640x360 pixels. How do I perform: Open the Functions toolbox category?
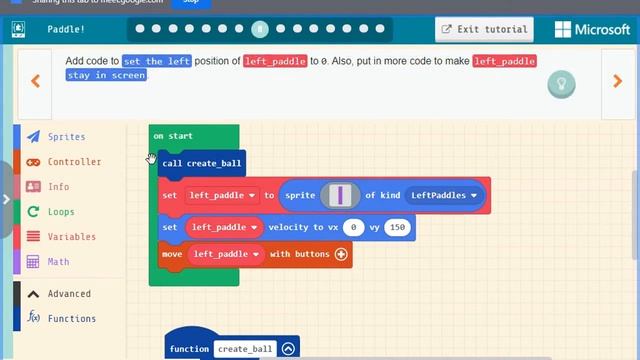69,318
